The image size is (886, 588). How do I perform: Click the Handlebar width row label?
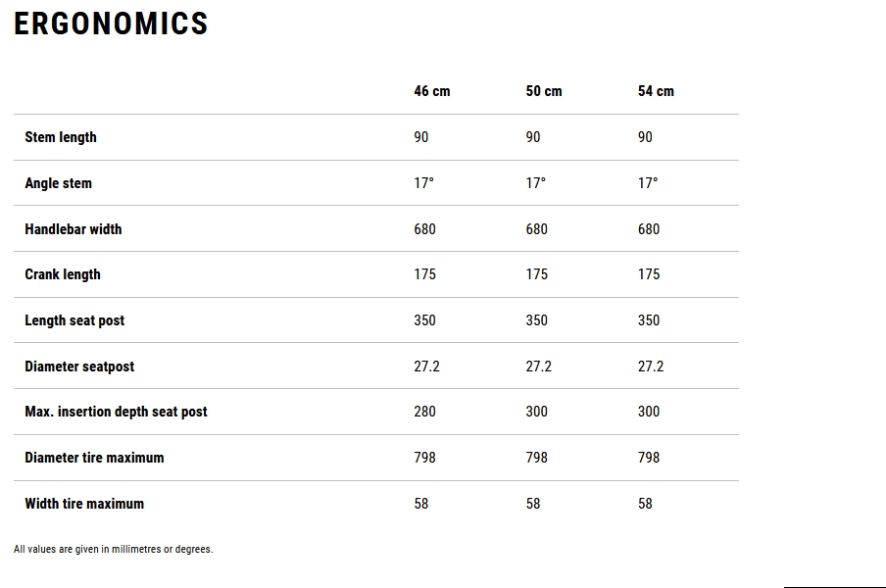(x=74, y=229)
